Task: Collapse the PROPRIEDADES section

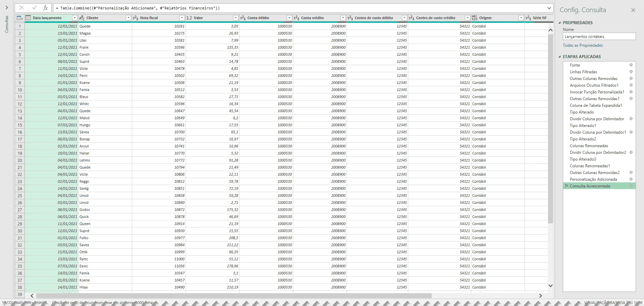Action: 559,23
